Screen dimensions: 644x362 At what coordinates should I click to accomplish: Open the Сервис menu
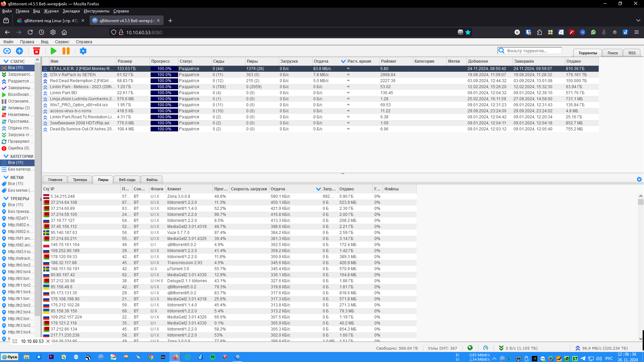[x=62, y=42]
